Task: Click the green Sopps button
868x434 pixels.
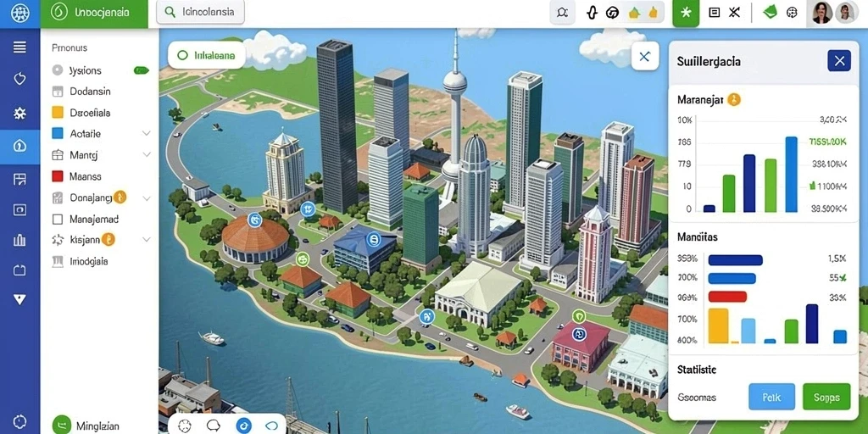Action: [826, 397]
